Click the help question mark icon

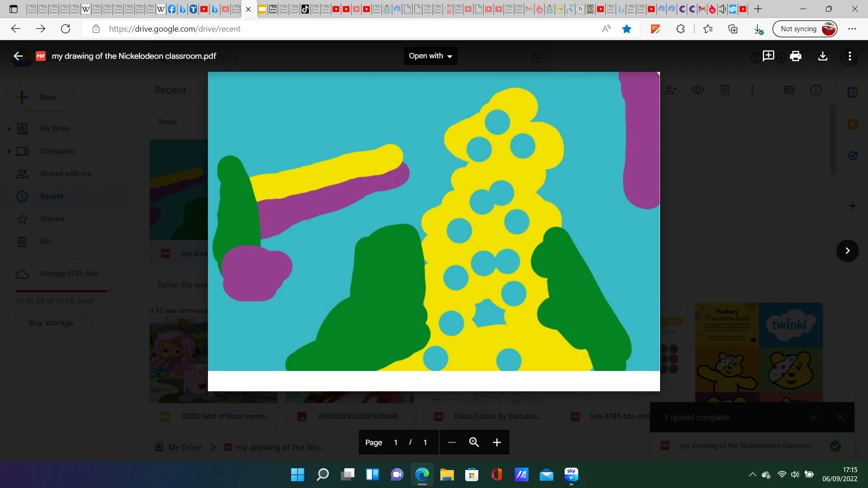pos(755,57)
